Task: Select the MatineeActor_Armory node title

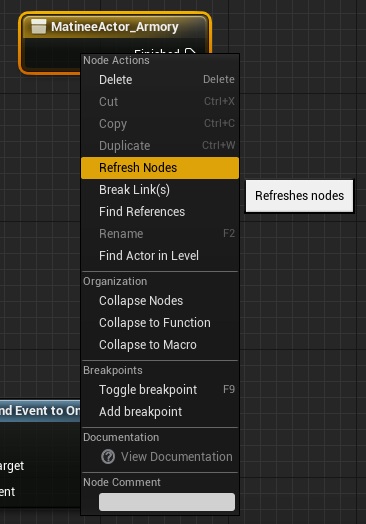Action: click(115, 27)
